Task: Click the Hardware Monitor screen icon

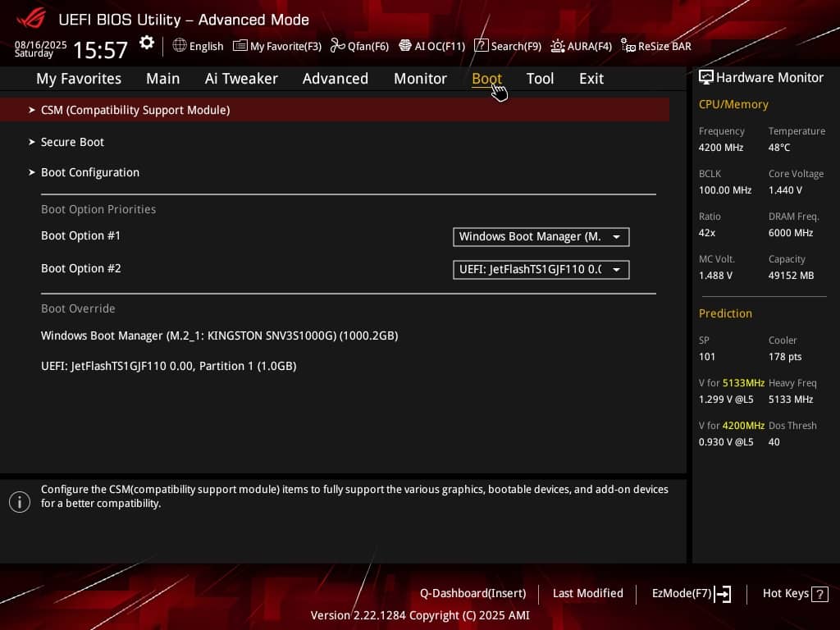Action: [706, 78]
